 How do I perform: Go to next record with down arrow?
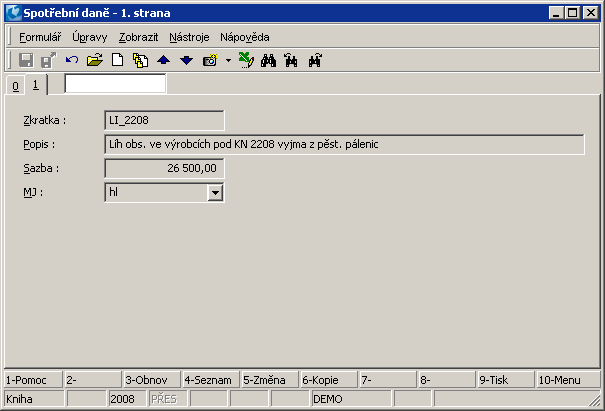[186, 60]
